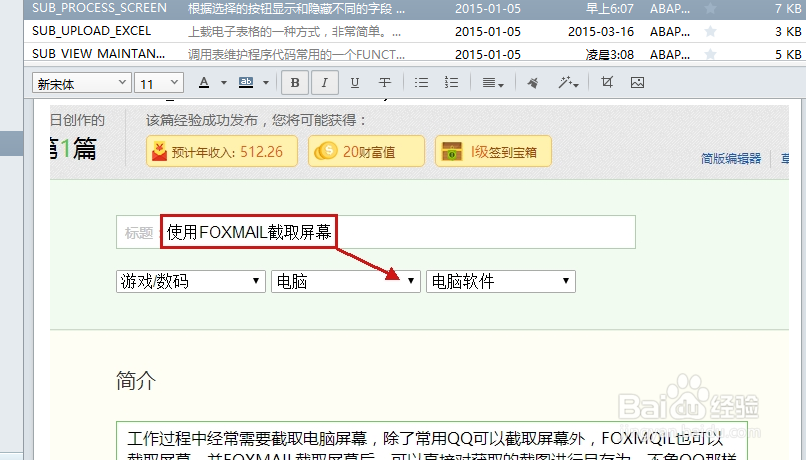Open the font color picker
Viewport: 806px width, 460px height.
(x=204, y=83)
